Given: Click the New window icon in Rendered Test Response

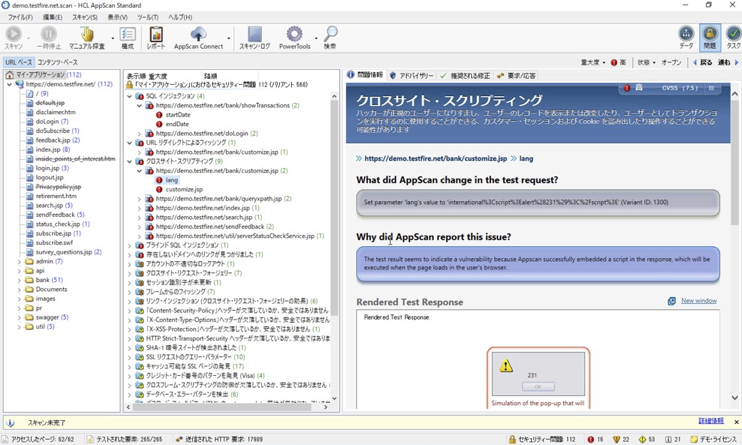Looking at the screenshot, I should coord(671,301).
